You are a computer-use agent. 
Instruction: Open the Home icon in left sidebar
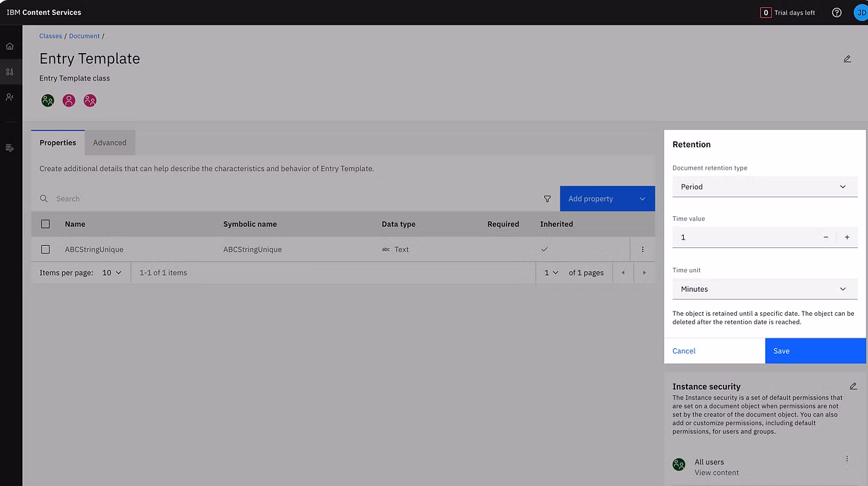coord(10,47)
